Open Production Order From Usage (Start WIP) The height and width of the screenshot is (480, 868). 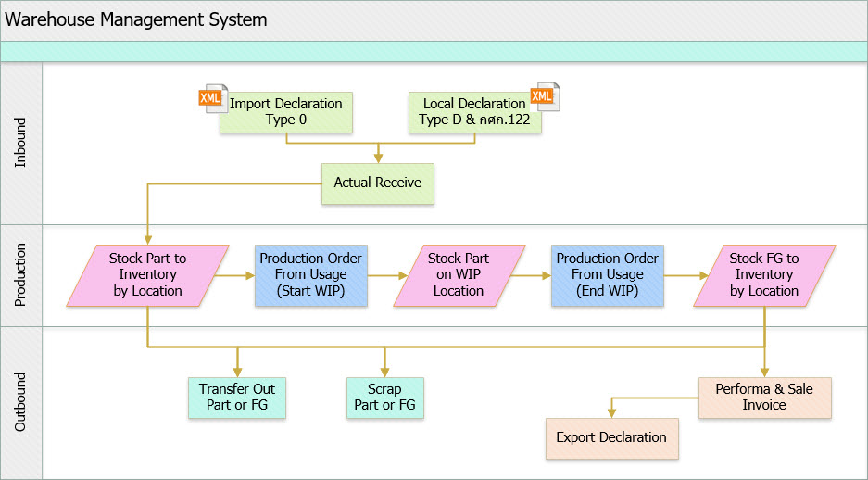click(310, 275)
